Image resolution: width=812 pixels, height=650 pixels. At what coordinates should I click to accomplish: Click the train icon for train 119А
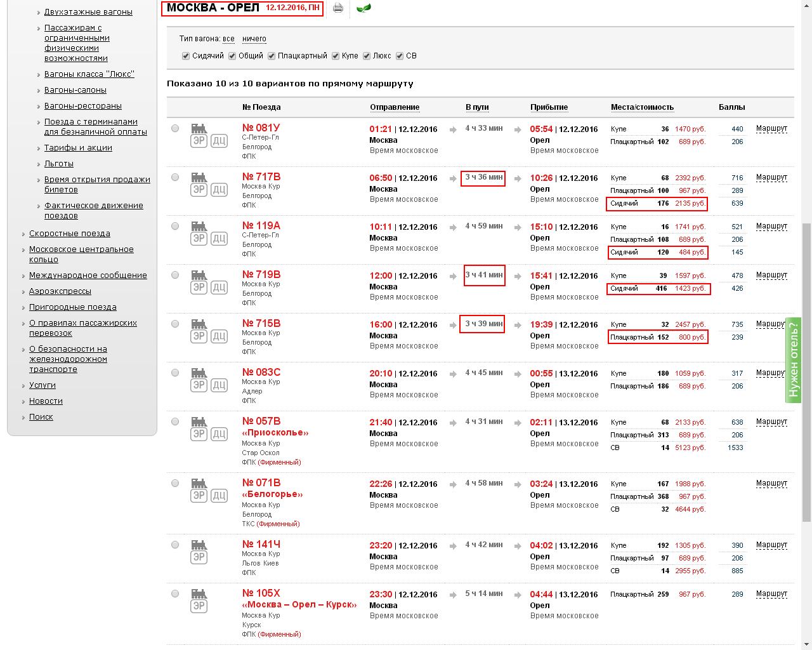point(199,226)
